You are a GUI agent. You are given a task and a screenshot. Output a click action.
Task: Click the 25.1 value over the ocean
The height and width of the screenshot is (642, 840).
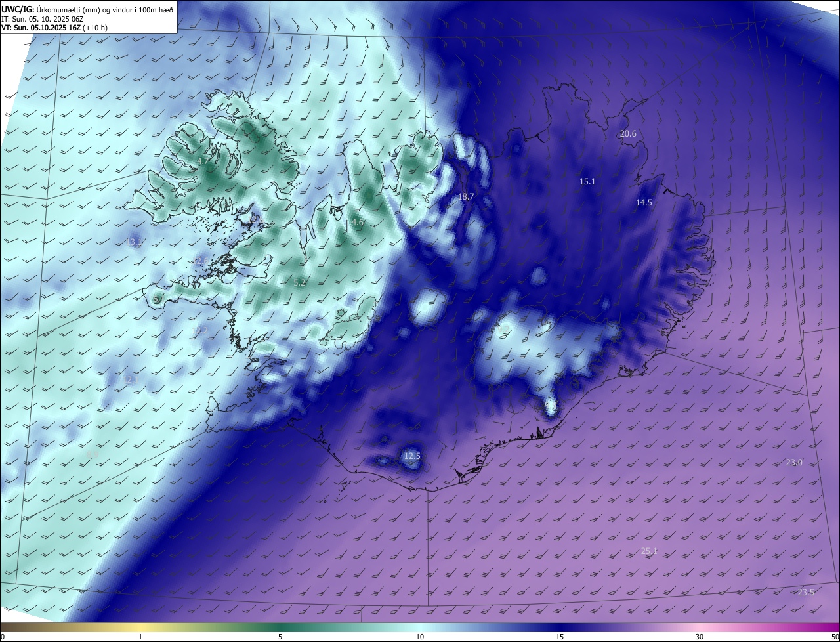click(648, 551)
